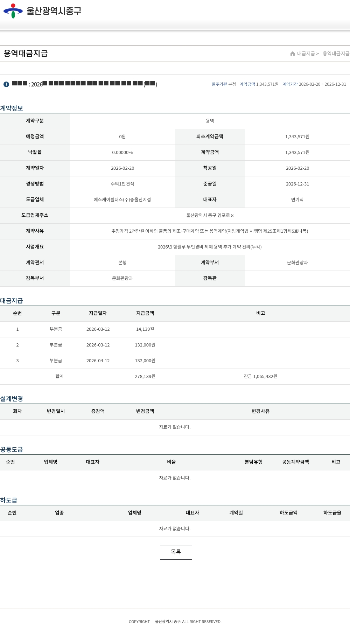
Task: Click the 공동도급 section heading
Action: (x=12, y=449)
